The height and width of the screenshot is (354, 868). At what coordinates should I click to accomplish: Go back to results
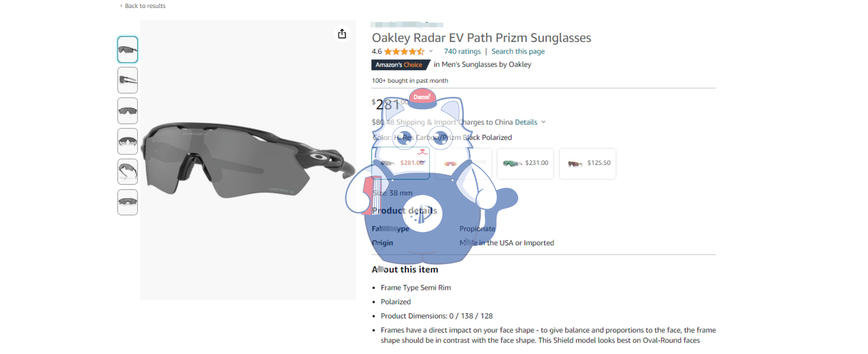point(145,6)
